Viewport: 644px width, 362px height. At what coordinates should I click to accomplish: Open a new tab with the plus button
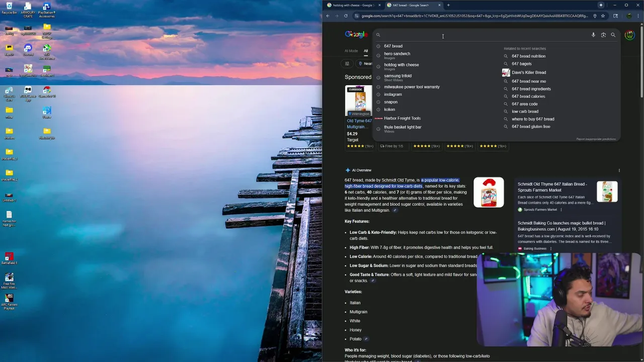[x=448, y=5]
